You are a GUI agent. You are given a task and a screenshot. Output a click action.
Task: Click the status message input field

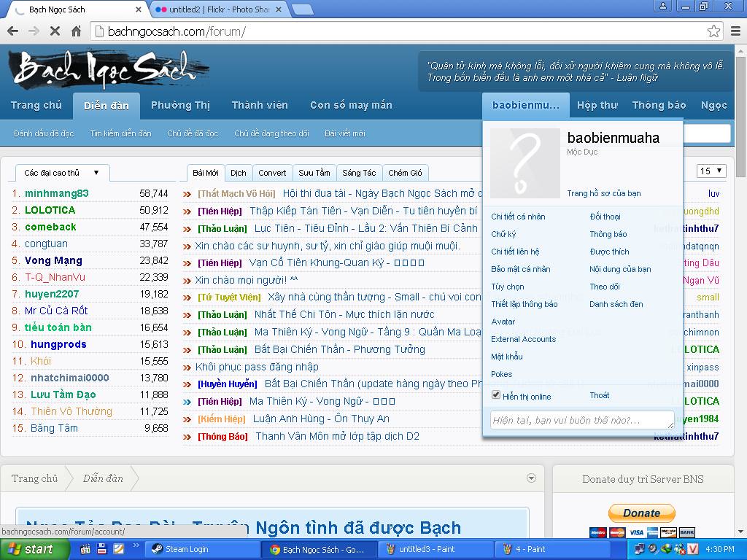coord(581,420)
